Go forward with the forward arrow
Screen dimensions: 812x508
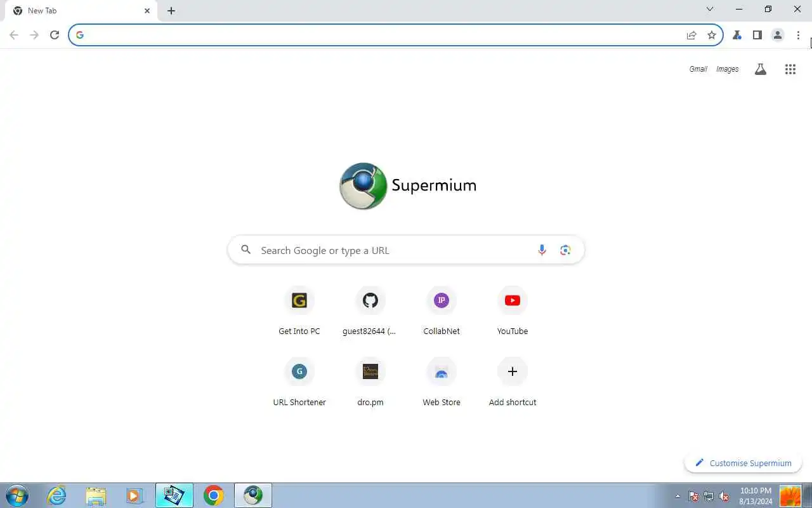click(x=34, y=35)
